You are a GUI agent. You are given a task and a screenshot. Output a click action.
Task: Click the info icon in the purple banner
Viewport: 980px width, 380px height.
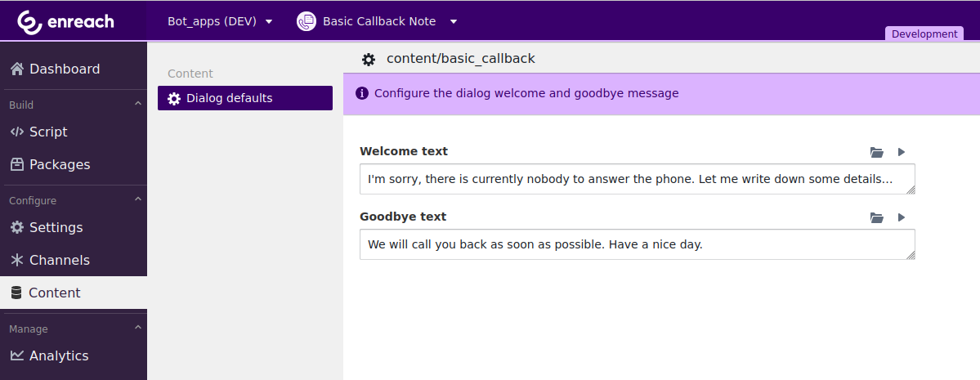click(362, 93)
